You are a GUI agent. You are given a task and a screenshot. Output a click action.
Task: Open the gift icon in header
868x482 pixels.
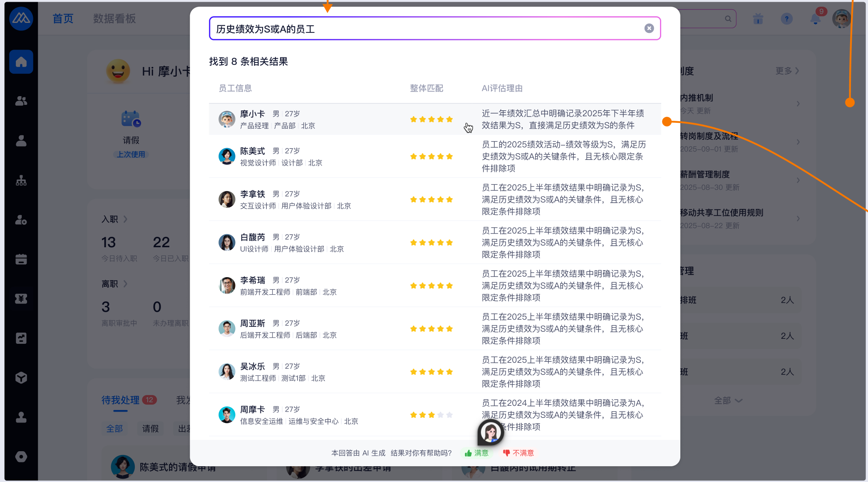click(758, 19)
